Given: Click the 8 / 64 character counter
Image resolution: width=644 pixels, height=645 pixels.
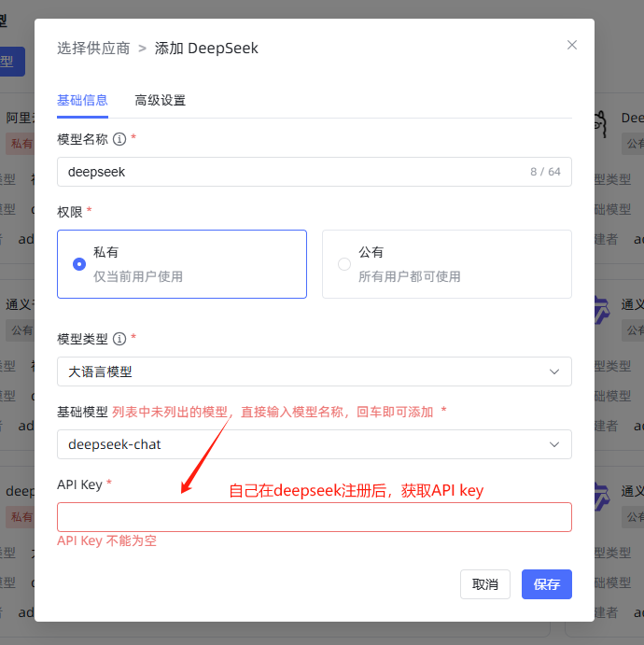Looking at the screenshot, I should 545,172.
